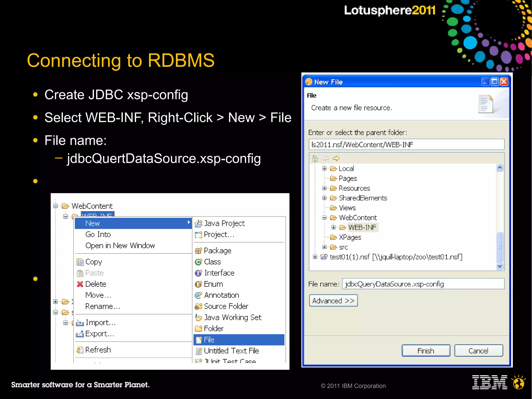Click the Refresh icon

tap(80, 350)
